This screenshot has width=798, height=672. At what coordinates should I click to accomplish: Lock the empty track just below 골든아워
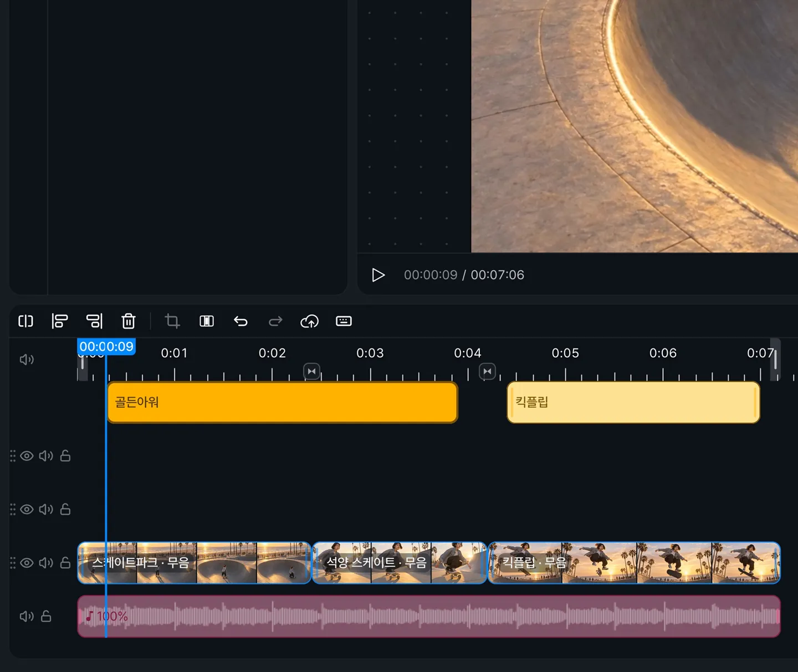click(x=65, y=456)
